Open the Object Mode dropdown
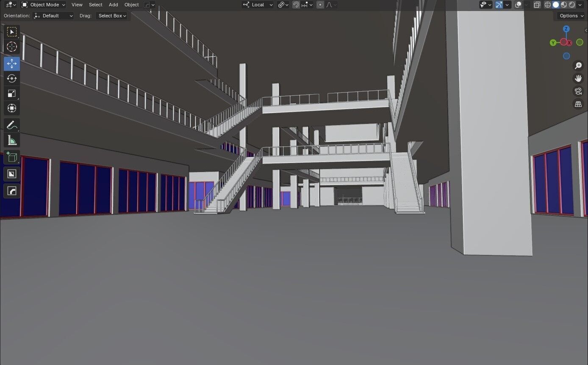588x365 pixels. pos(44,5)
